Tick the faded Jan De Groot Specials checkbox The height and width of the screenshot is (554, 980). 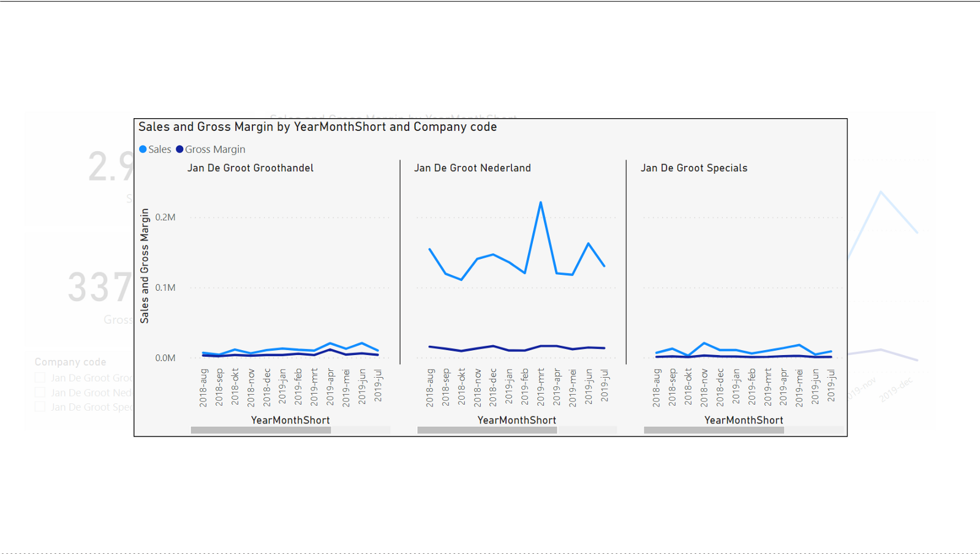pos(40,407)
